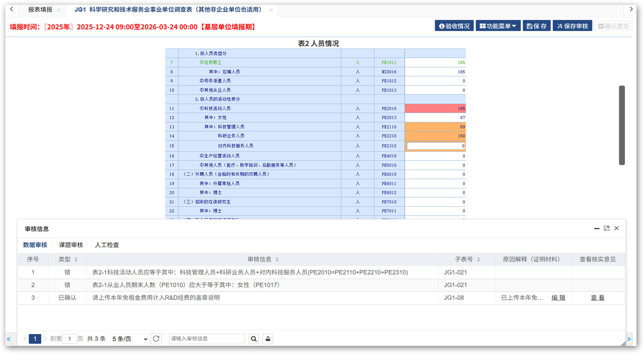644x354 pixels.
Task: Switch to the 课题审核 tab
Action: (x=71, y=245)
